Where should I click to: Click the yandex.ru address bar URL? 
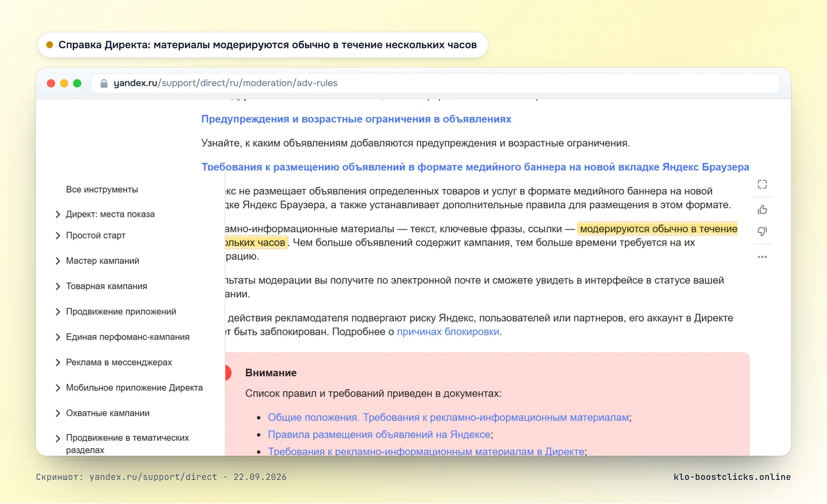pyautogui.click(x=225, y=83)
